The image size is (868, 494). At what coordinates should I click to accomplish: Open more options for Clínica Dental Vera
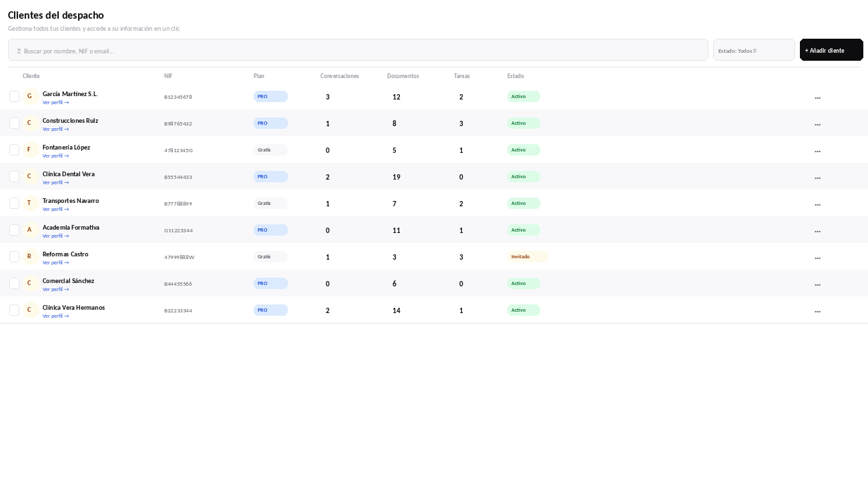pyautogui.click(x=817, y=178)
